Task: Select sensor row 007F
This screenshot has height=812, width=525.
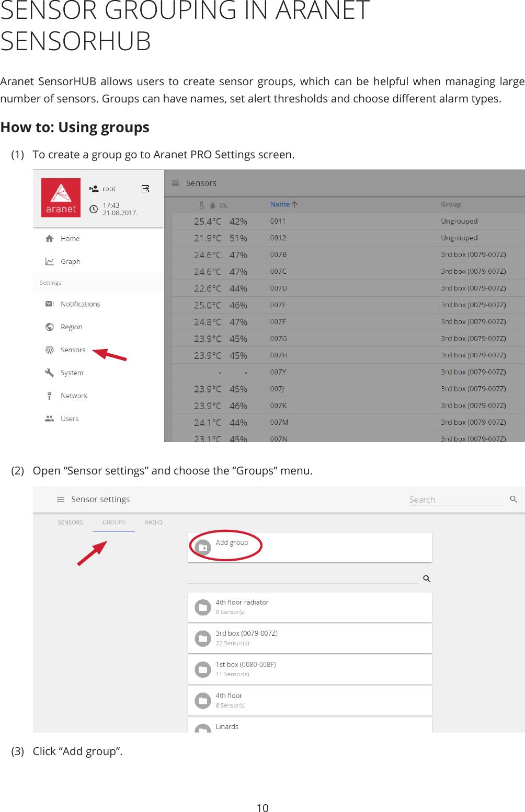Action: (x=348, y=321)
